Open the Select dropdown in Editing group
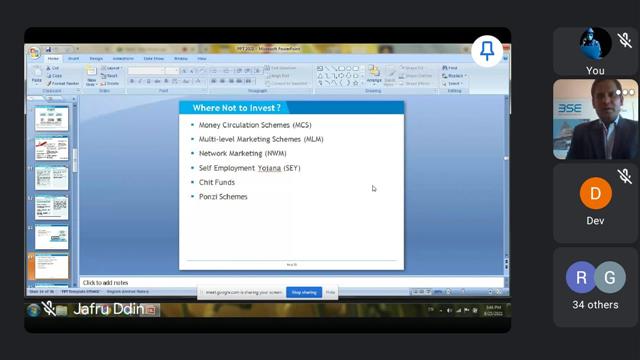This screenshot has height=360, width=640. (x=452, y=84)
